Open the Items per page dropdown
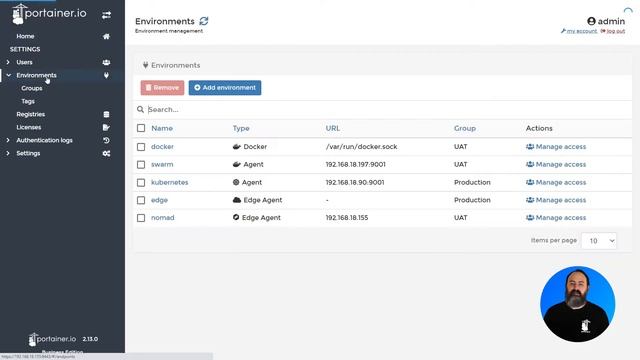The width and height of the screenshot is (640, 360). [x=599, y=241]
